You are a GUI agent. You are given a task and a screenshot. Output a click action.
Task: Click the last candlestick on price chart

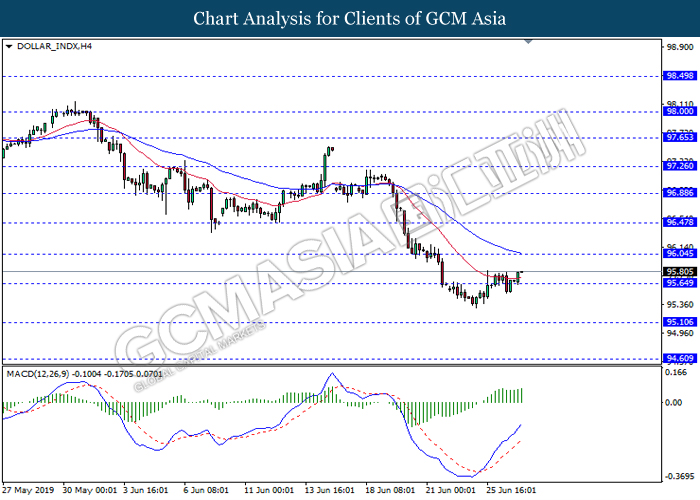coord(521,274)
